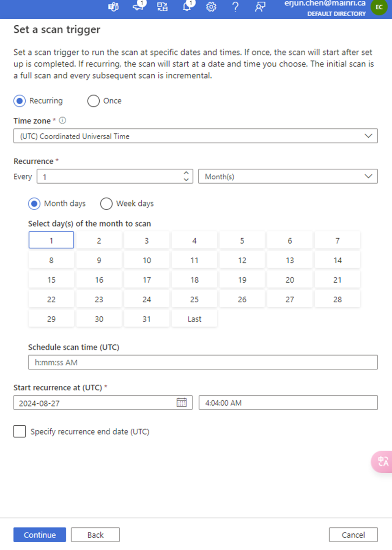Click the Teams icon in the top toolbar
The image size is (392, 550).
point(113,7)
